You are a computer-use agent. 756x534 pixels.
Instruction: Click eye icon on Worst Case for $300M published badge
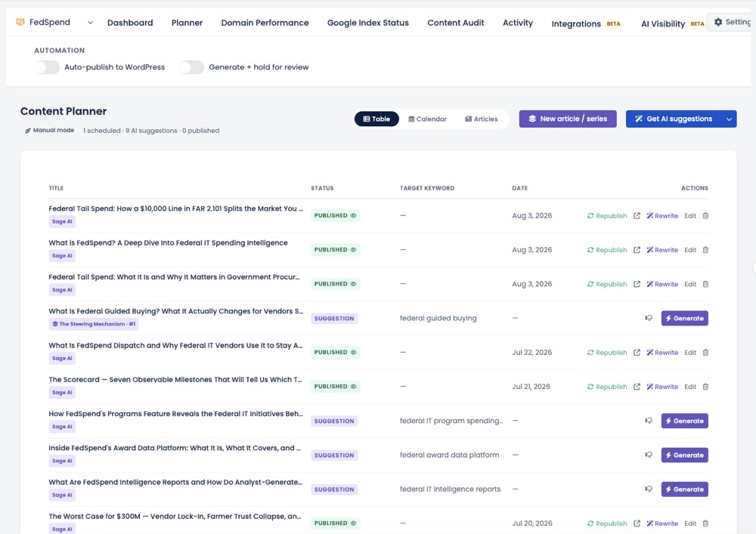(x=353, y=523)
